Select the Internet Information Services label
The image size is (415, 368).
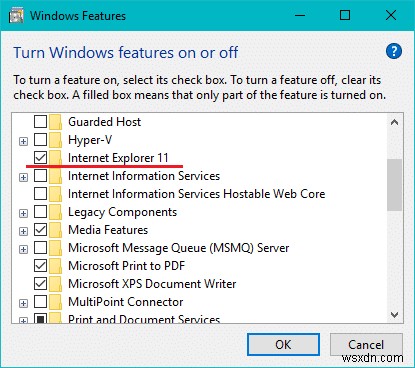click(x=144, y=176)
